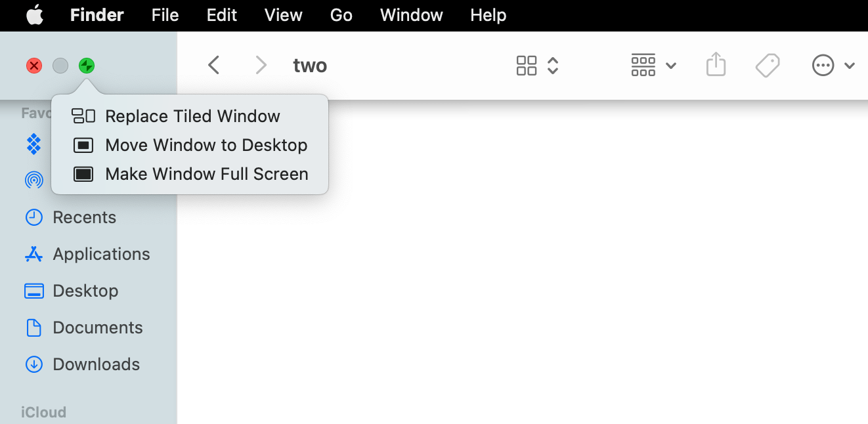Open the Go menu
This screenshot has height=424, width=868.
pyautogui.click(x=341, y=15)
